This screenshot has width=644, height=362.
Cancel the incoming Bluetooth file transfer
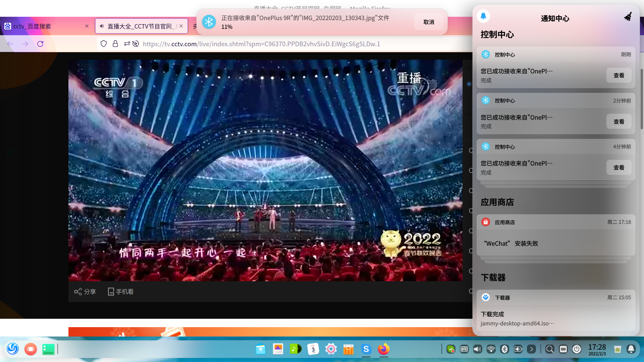click(429, 22)
